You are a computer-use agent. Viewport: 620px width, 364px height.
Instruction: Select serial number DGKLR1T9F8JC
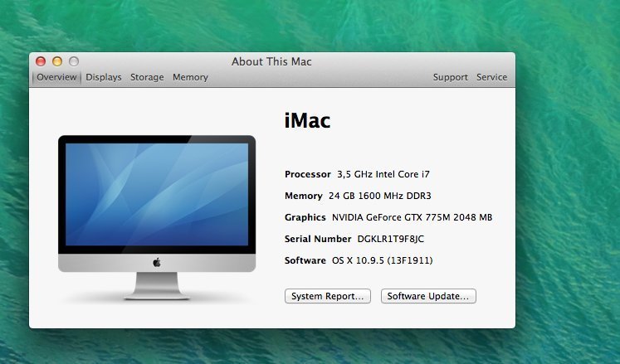click(391, 239)
